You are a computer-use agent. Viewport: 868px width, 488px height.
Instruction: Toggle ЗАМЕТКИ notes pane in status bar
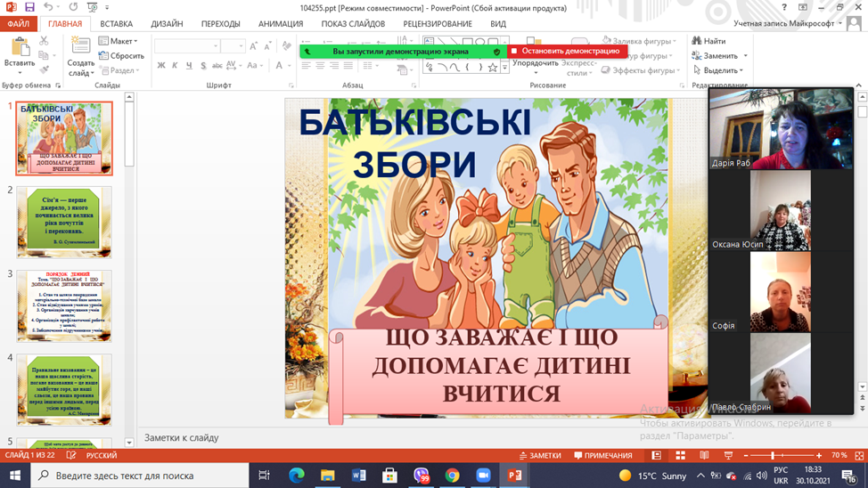(540, 455)
